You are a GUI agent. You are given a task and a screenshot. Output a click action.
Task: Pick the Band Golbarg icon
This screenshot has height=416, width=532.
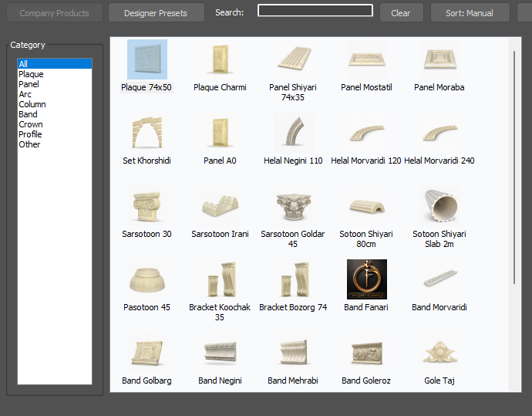[147, 353]
